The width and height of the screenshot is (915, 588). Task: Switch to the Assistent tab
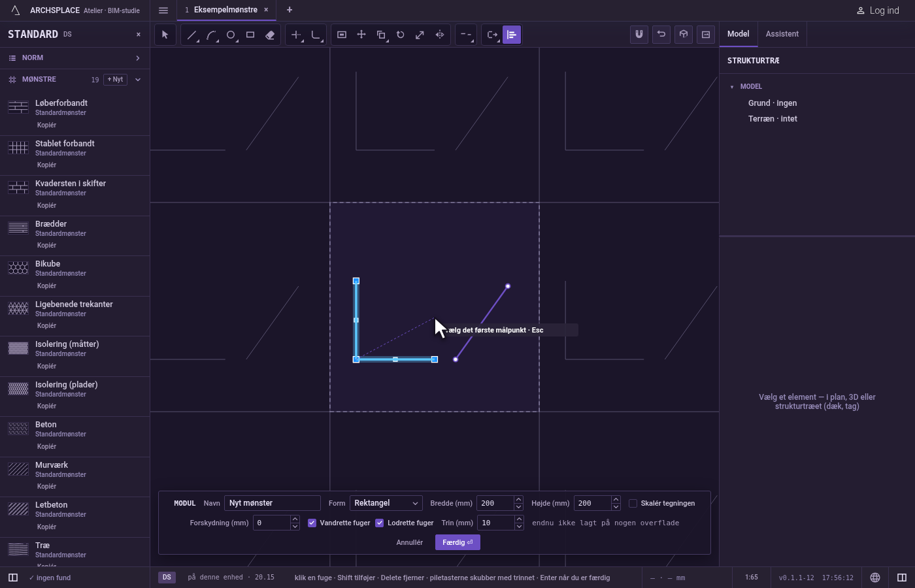point(782,34)
